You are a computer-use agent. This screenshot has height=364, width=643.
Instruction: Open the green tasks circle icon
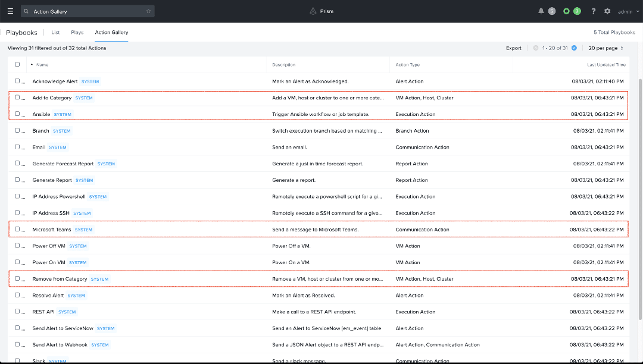point(566,11)
